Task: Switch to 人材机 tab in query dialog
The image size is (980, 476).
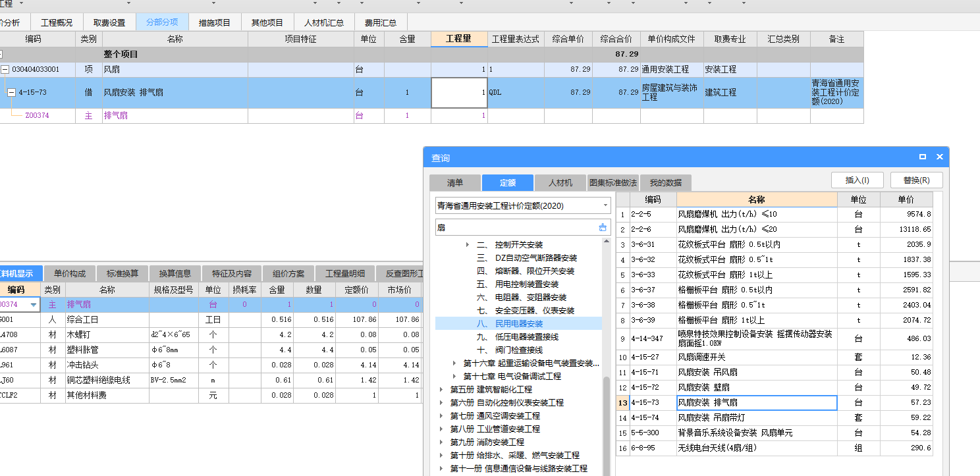Action: pos(560,183)
